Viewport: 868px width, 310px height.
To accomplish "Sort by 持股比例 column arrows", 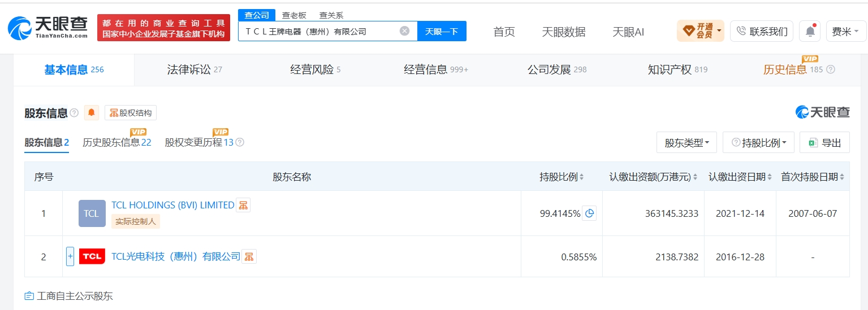I will (x=582, y=177).
